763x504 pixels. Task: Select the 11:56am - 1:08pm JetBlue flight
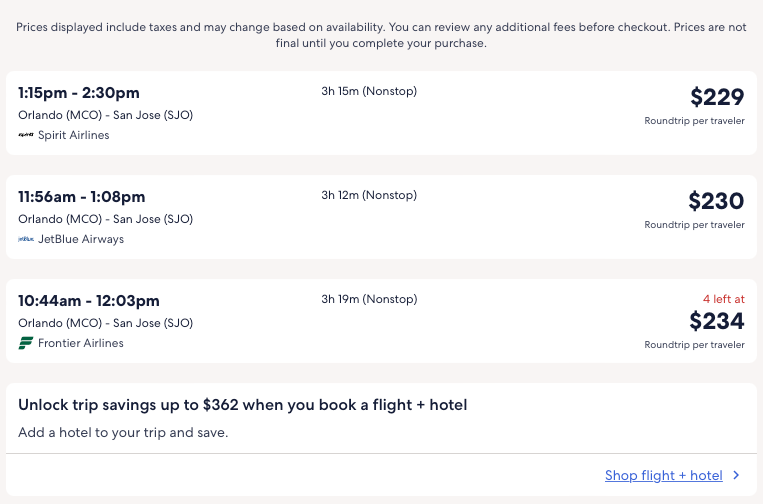point(82,197)
